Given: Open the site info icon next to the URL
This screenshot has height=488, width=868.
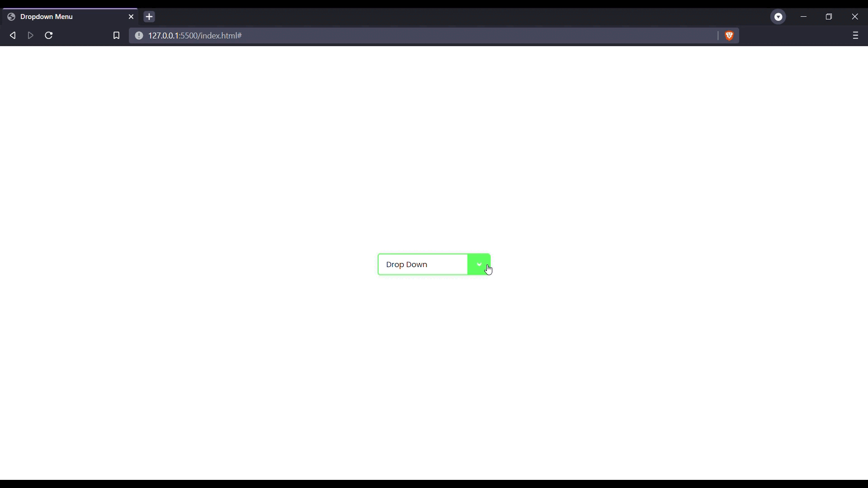Looking at the screenshot, I should pyautogui.click(x=139, y=35).
